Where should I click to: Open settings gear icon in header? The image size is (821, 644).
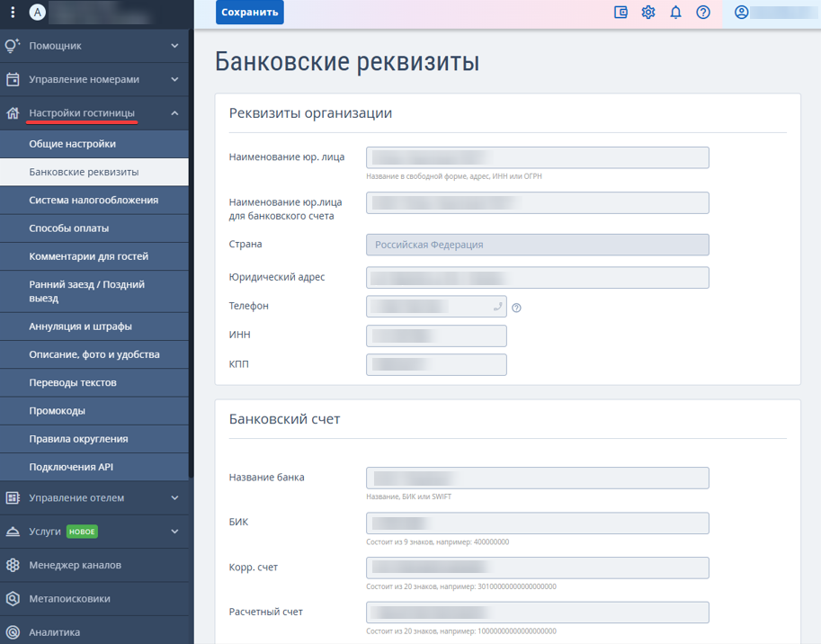point(648,12)
